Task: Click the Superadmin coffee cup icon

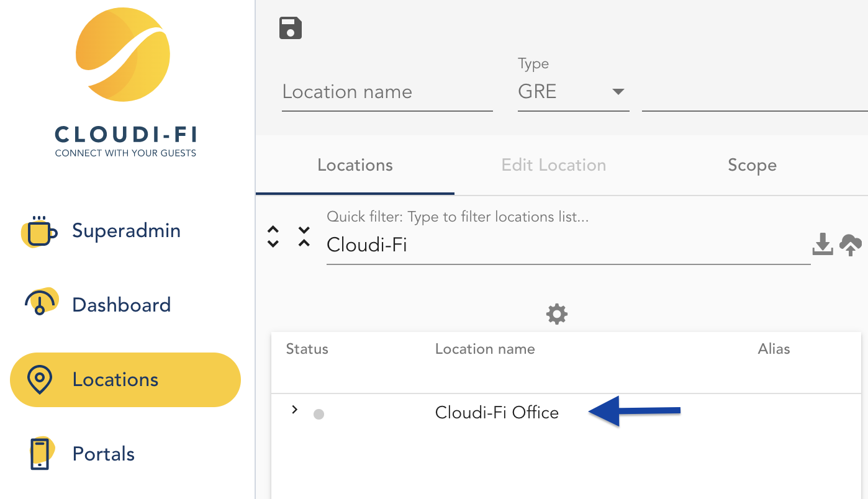Action: (x=40, y=232)
